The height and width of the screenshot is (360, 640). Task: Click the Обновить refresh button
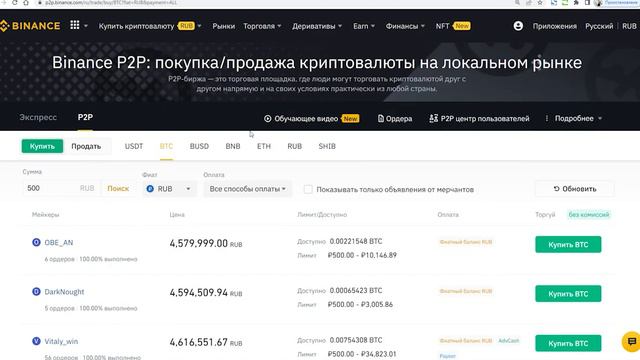pos(574,189)
